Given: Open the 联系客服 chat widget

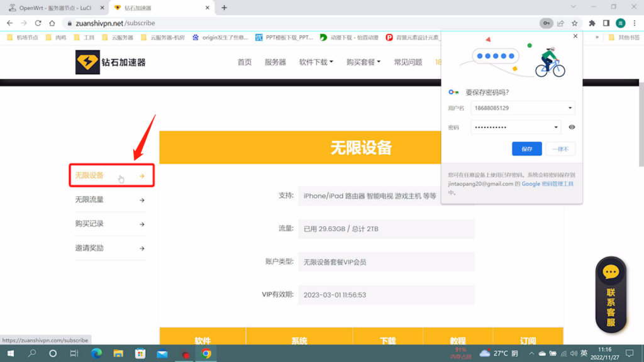Looking at the screenshot, I should point(611,294).
